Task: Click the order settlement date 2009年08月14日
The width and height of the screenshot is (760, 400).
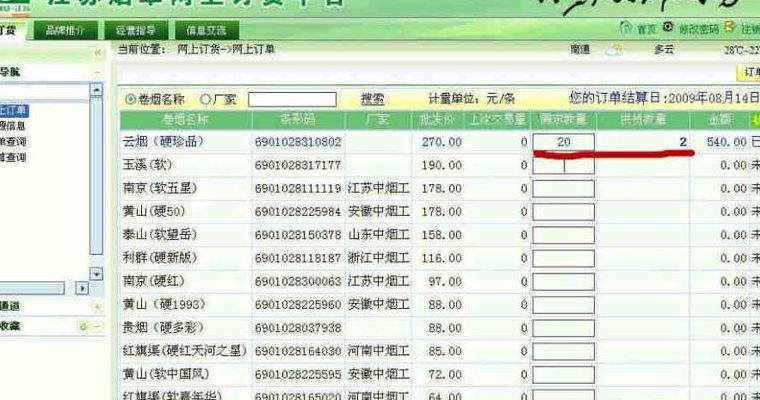Action: (x=714, y=98)
